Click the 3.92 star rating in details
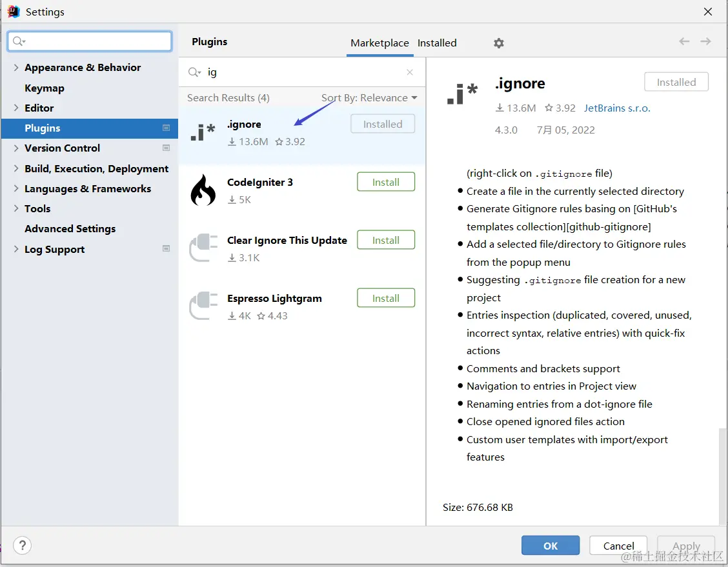Viewport: 728px width, 567px height. tap(560, 108)
